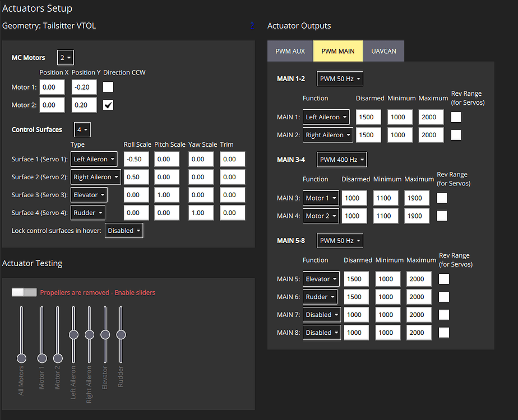Open MAIN 5-8 PWM rate dropdown
This screenshot has width=518, height=420.
point(340,240)
